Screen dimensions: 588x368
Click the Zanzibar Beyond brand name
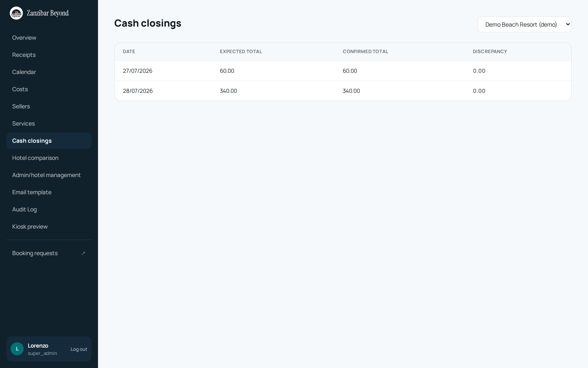click(48, 13)
